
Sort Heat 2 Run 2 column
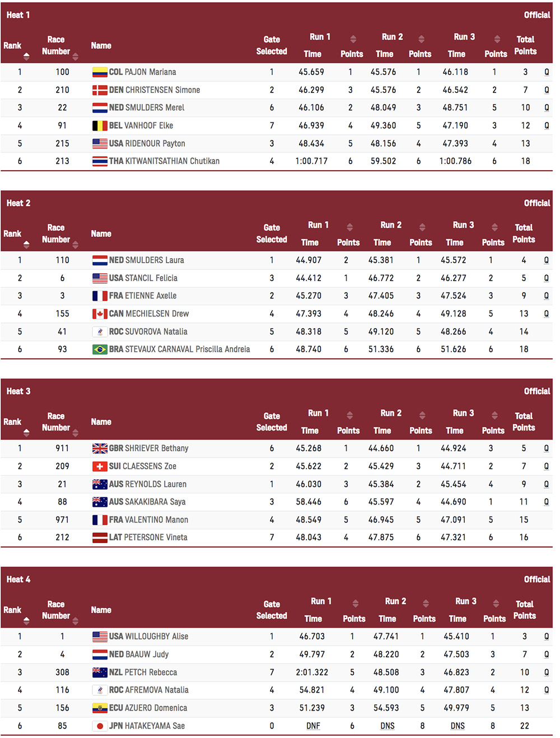(x=422, y=227)
